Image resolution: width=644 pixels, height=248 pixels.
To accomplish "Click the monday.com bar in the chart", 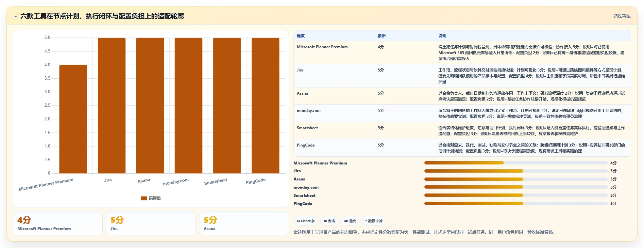I will pos(188,105).
